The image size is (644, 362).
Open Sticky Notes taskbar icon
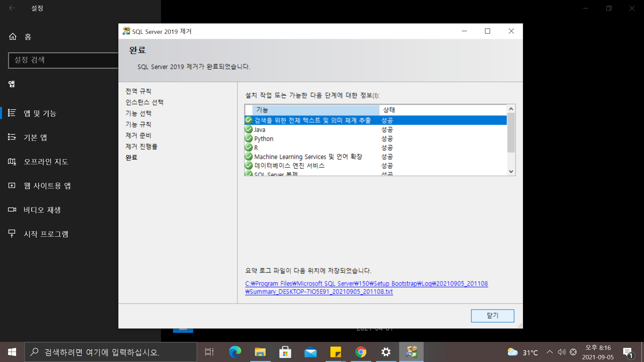tap(335, 352)
